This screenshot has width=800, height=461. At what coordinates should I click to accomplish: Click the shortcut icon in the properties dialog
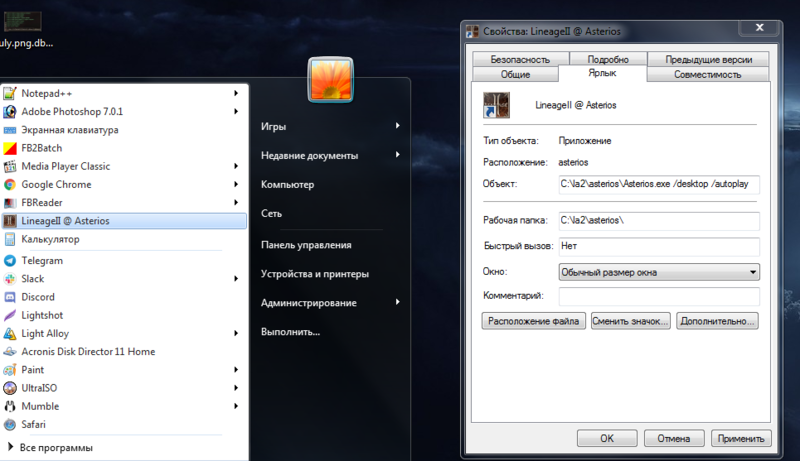click(x=496, y=106)
